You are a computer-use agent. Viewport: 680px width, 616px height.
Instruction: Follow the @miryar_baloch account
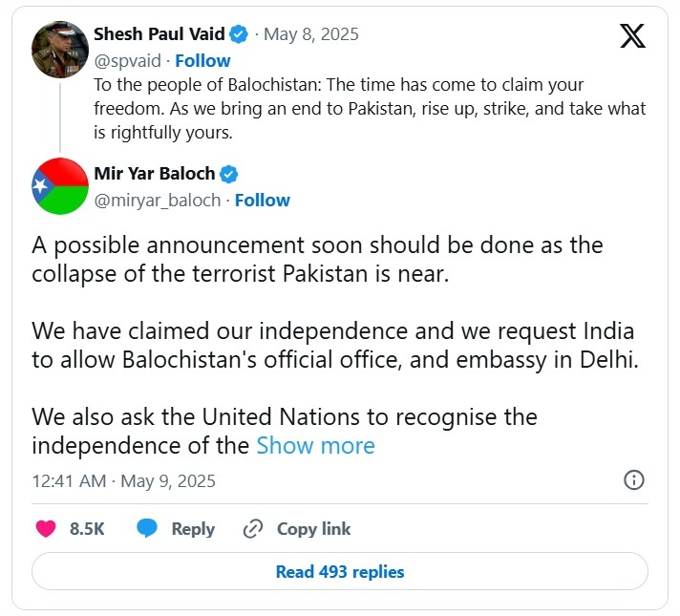263,201
